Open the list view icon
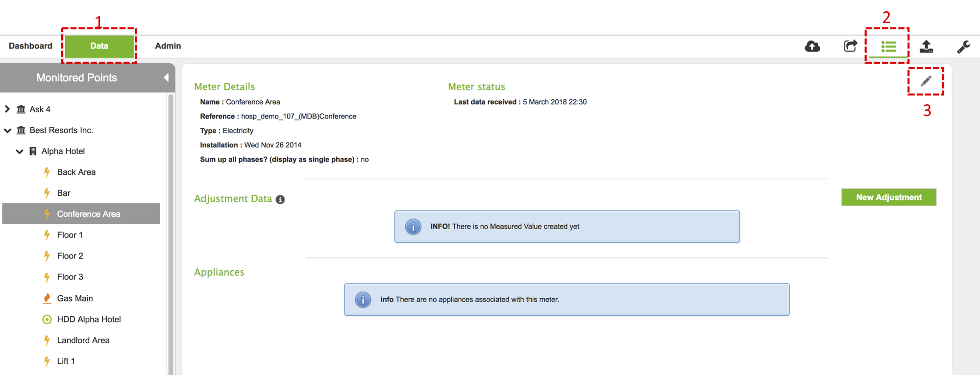Image resolution: width=980 pixels, height=375 pixels. click(888, 47)
